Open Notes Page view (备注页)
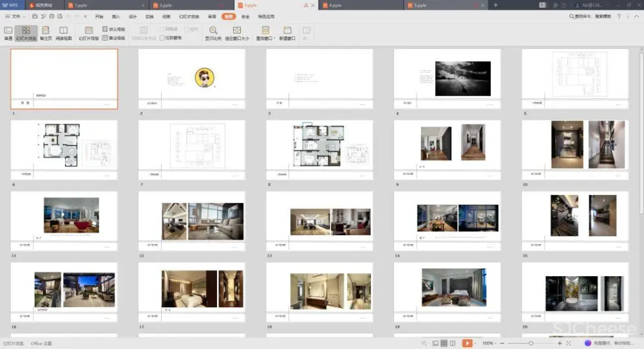This screenshot has width=644, height=349. [x=46, y=33]
